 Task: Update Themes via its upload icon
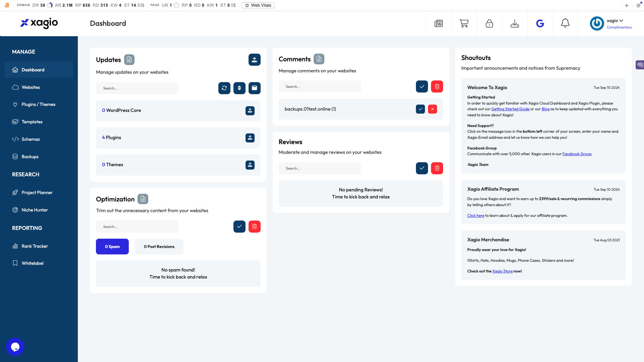250,165
